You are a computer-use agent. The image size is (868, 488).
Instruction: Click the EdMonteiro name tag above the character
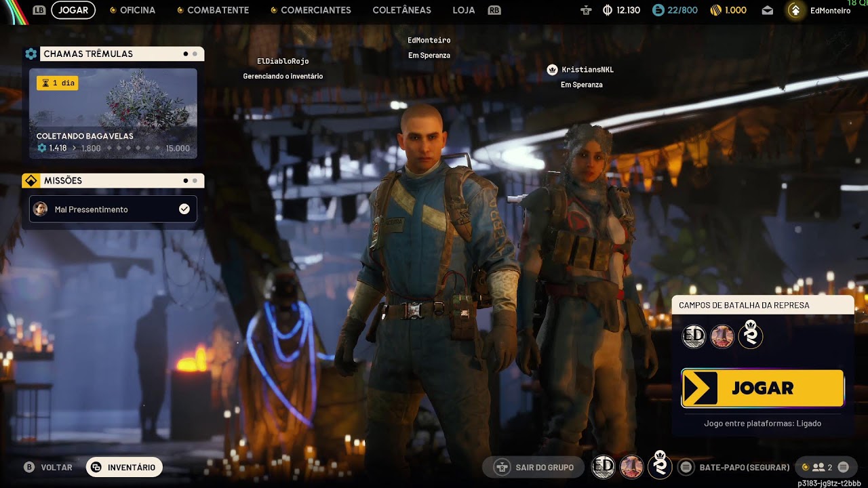pyautogui.click(x=429, y=40)
